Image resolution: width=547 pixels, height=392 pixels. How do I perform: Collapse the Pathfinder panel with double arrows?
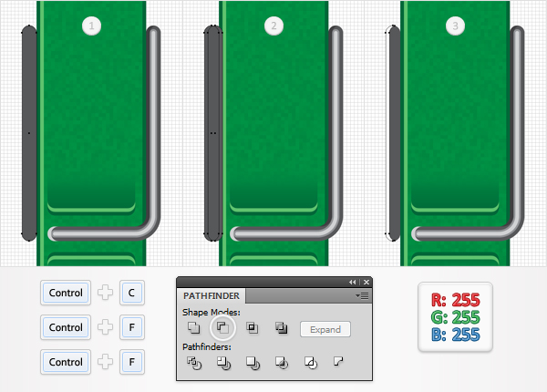coord(353,282)
